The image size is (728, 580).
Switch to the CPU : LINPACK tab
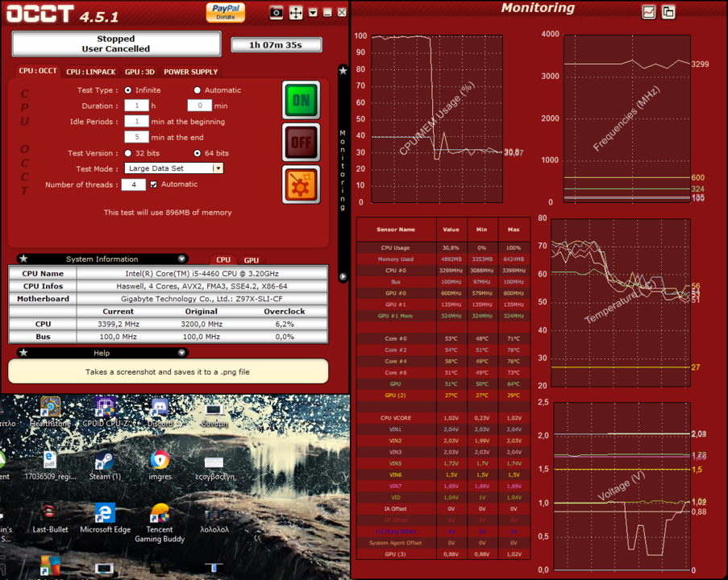tap(91, 72)
